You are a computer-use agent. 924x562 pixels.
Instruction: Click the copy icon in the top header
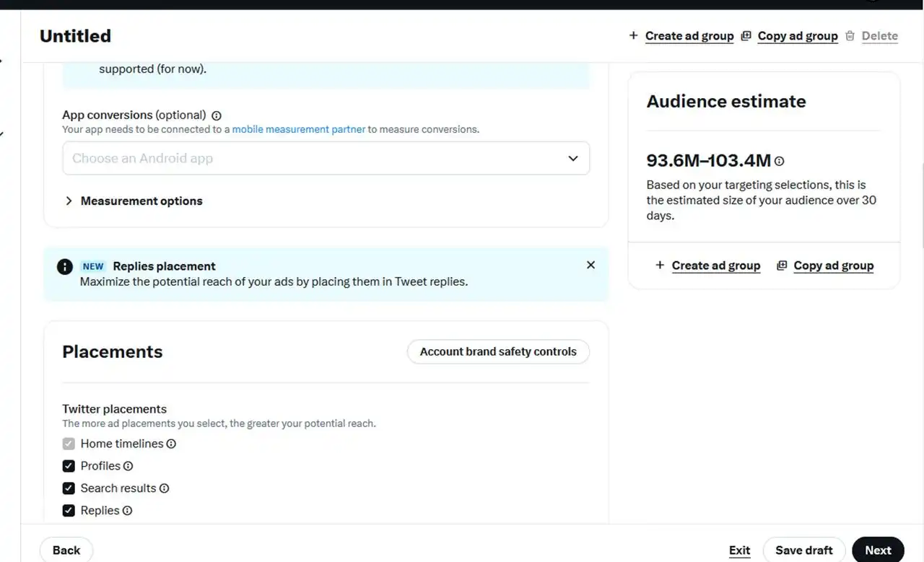[746, 35]
